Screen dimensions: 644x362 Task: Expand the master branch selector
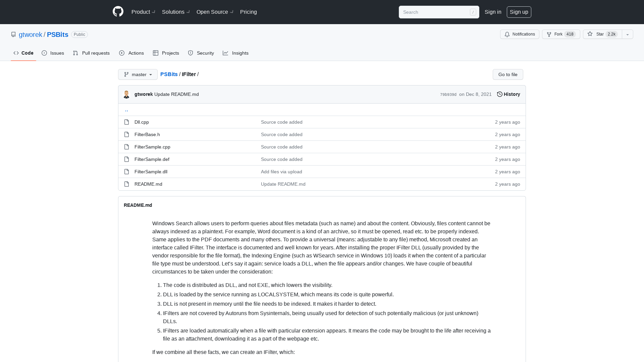pyautogui.click(x=138, y=74)
